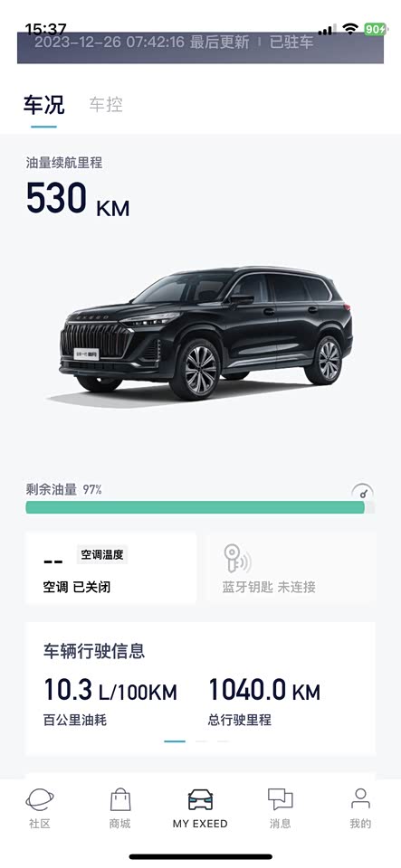Image resolution: width=401 pixels, height=868 pixels.
Task: Tap the 蓝牙钥匙 未连接 card
Action: (x=291, y=568)
